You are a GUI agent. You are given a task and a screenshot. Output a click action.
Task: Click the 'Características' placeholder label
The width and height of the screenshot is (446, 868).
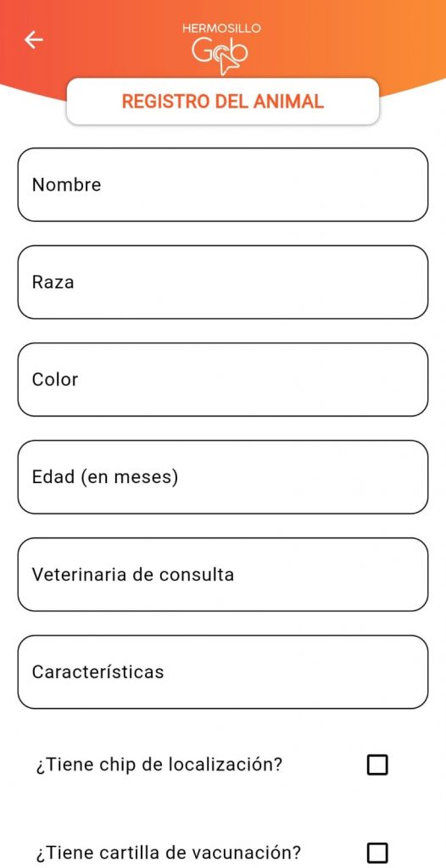tap(98, 672)
